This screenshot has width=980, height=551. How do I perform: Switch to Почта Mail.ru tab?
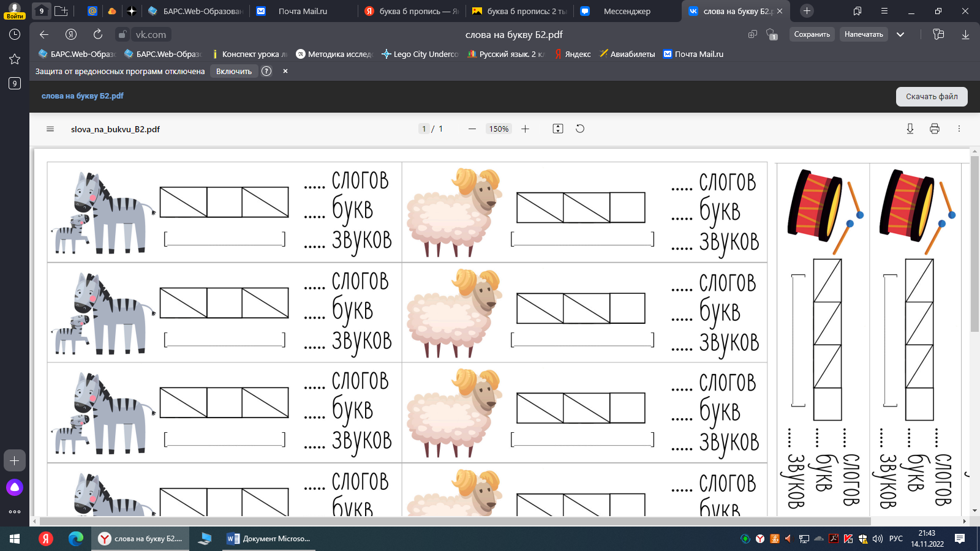click(303, 11)
